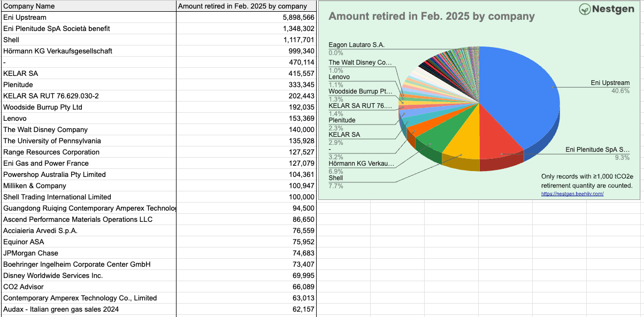Select the Acciaieria Arvedi S.p.A. cell
The width and height of the screenshot is (644, 317).
[88, 231]
